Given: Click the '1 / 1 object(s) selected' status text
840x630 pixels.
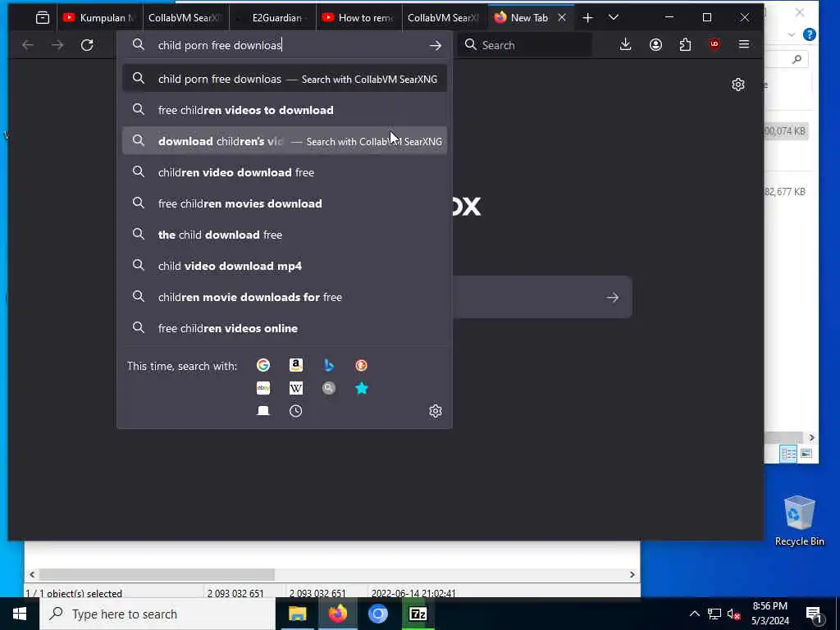Looking at the screenshot, I should (74, 593).
